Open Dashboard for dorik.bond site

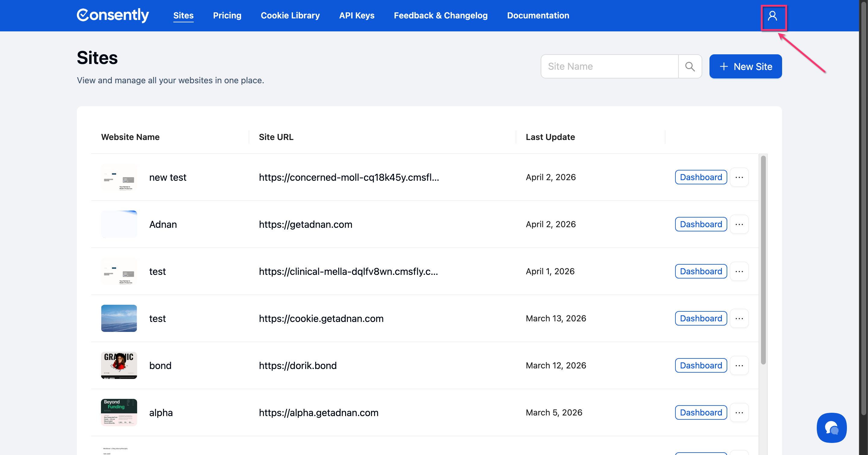pyautogui.click(x=700, y=365)
